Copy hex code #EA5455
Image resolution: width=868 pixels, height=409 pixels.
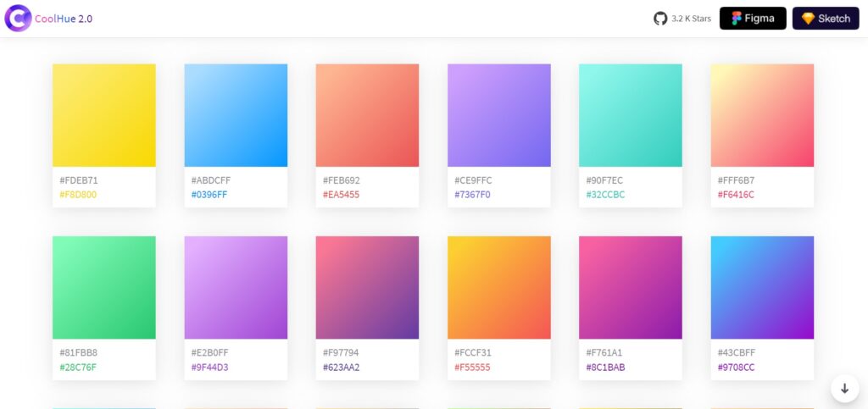click(x=341, y=195)
